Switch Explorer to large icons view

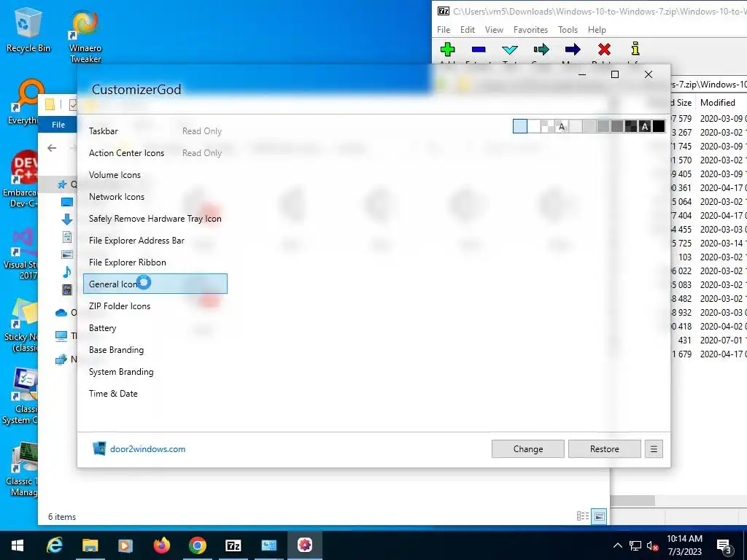[x=600, y=516]
